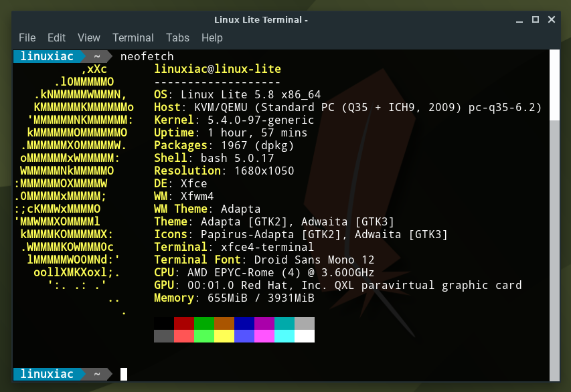Click the 'Kernel: 5.4.0-97-generic' line
571x392 pixels.
[x=234, y=120]
